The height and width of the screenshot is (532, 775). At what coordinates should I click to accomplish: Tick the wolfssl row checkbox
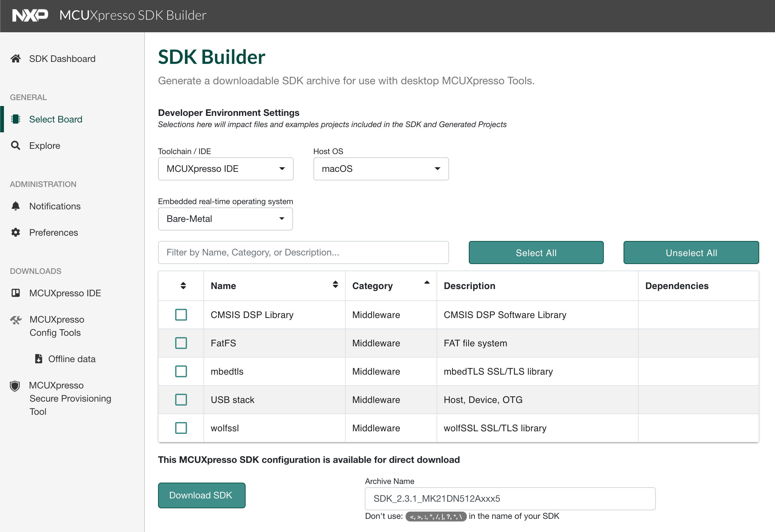(181, 428)
